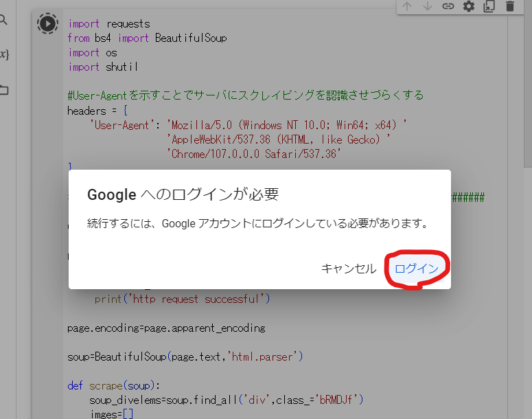
Task: Move the cell down
Action: pyautogui.click(x=428, y=6)
